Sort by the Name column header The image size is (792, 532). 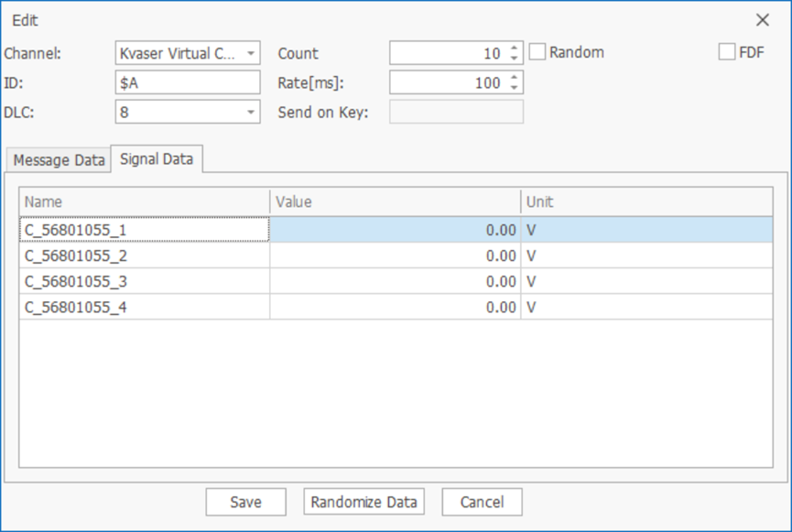click(144, 201)
